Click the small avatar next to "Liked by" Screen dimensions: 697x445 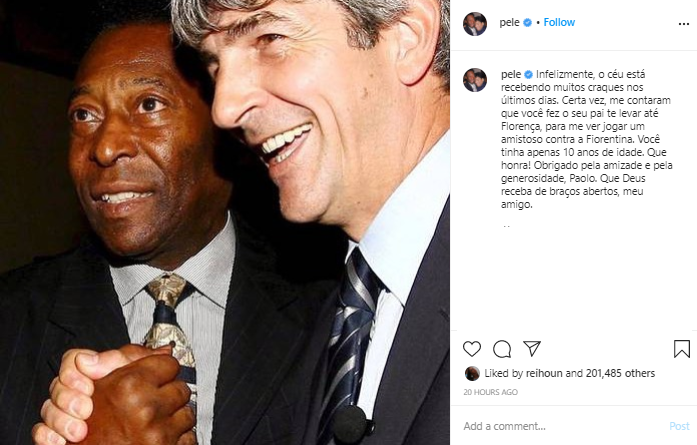coord(471,373)
